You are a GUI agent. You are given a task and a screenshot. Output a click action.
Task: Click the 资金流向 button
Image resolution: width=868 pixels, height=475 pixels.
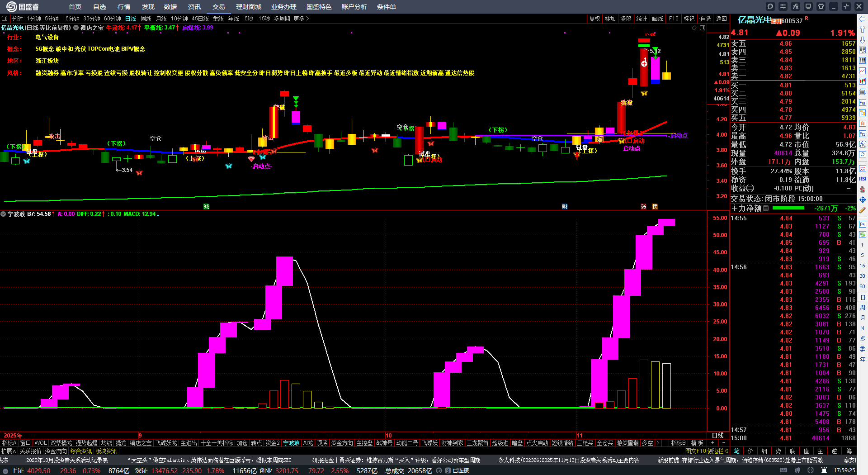56,451
